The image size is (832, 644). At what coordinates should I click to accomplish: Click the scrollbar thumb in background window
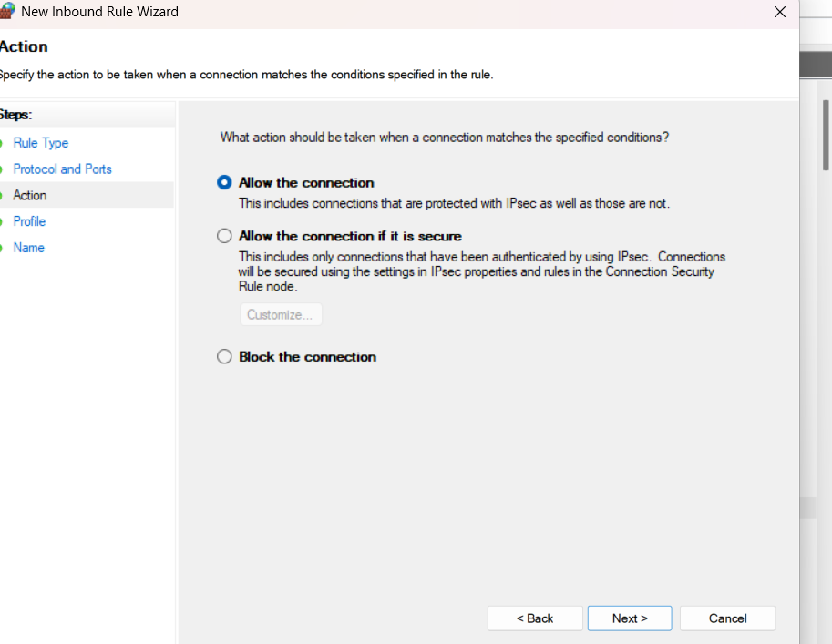coord(826,136)
